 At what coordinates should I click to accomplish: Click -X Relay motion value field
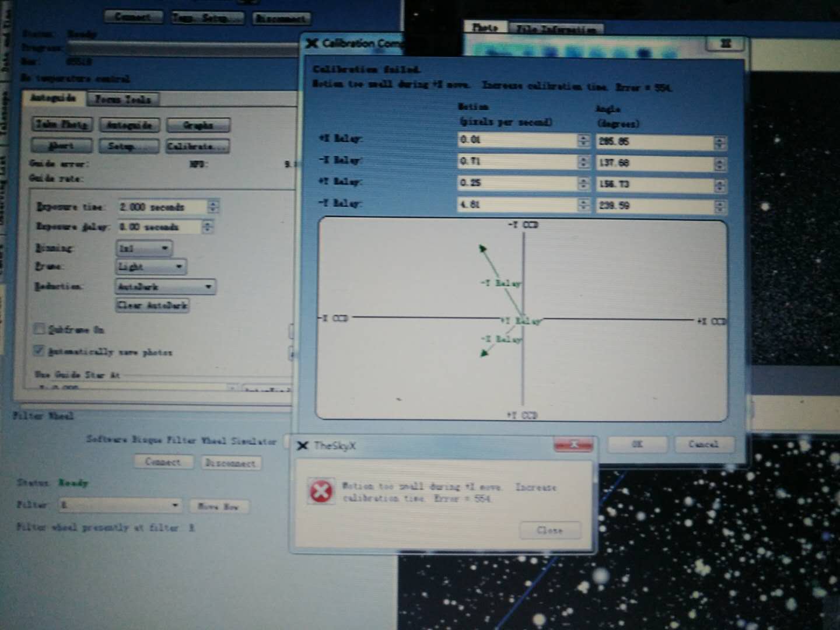[x=517, y=162]
